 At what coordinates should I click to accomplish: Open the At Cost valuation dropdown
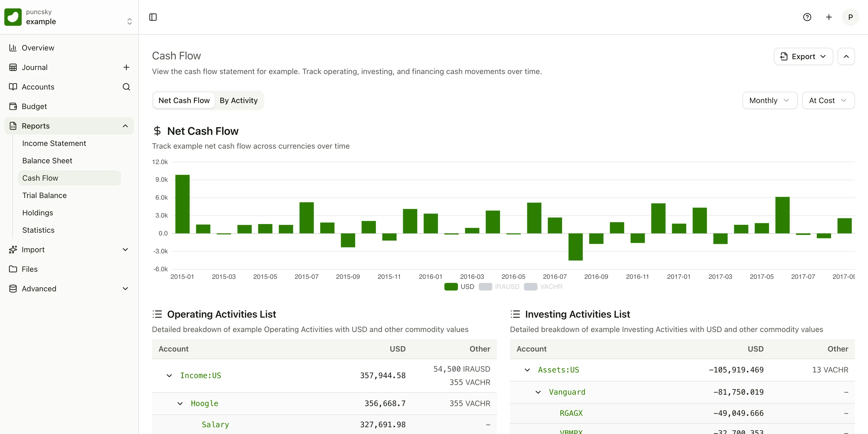(x=828, y=100)
